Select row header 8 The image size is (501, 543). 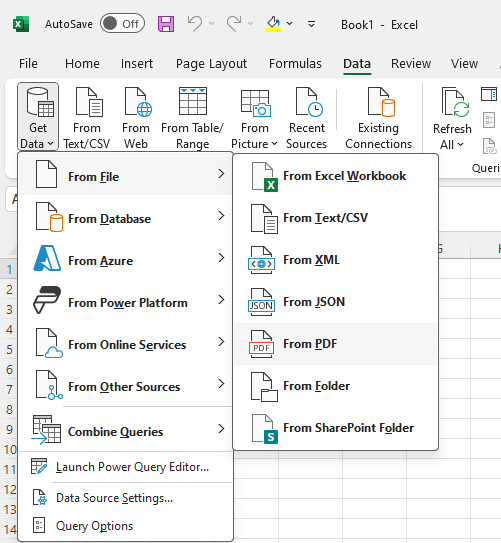coord(9,409)
